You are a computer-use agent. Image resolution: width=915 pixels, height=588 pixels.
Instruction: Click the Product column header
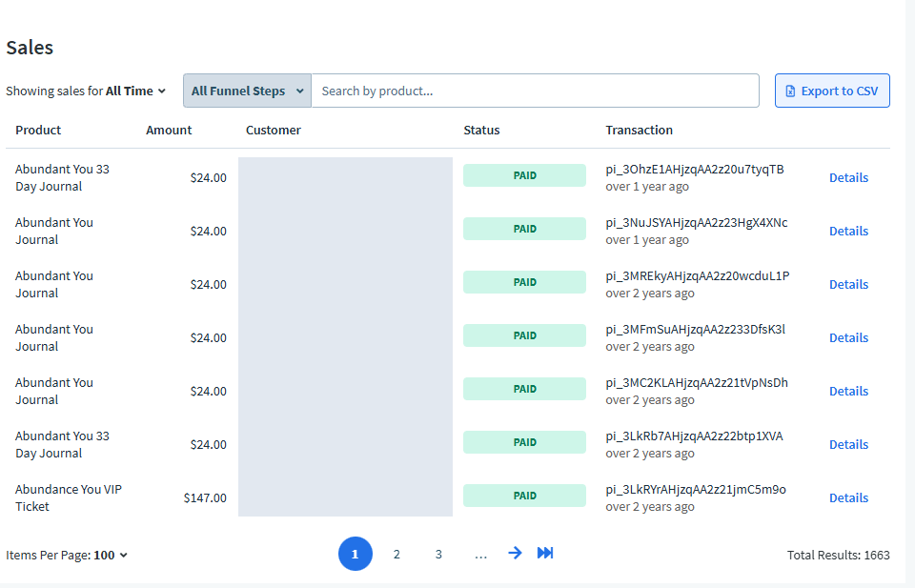click(38, 130)
